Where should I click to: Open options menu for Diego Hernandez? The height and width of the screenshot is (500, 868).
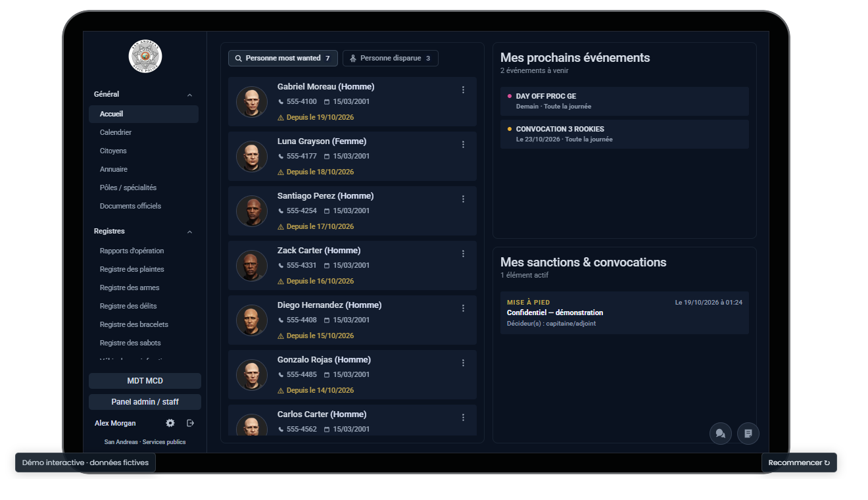pos(463,309)
